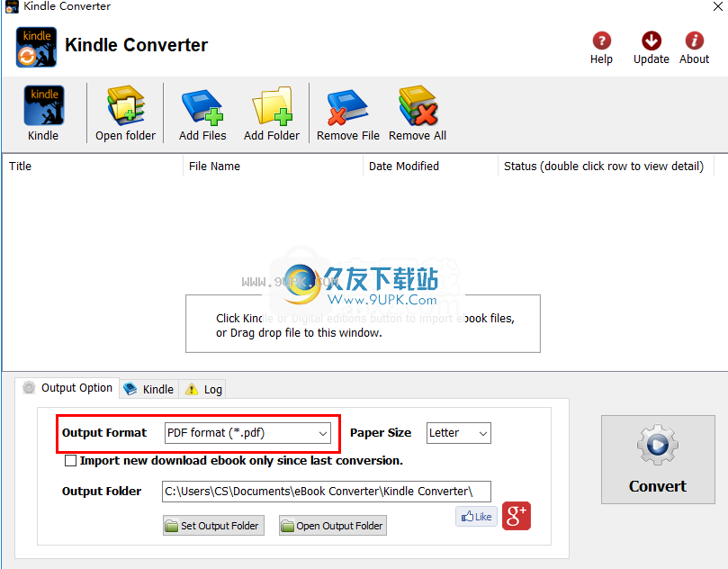This screenshot has width=728, height=569.
Task: Close the Kindle Converter window
Action: pyautogui.click(x=718, y=6)
